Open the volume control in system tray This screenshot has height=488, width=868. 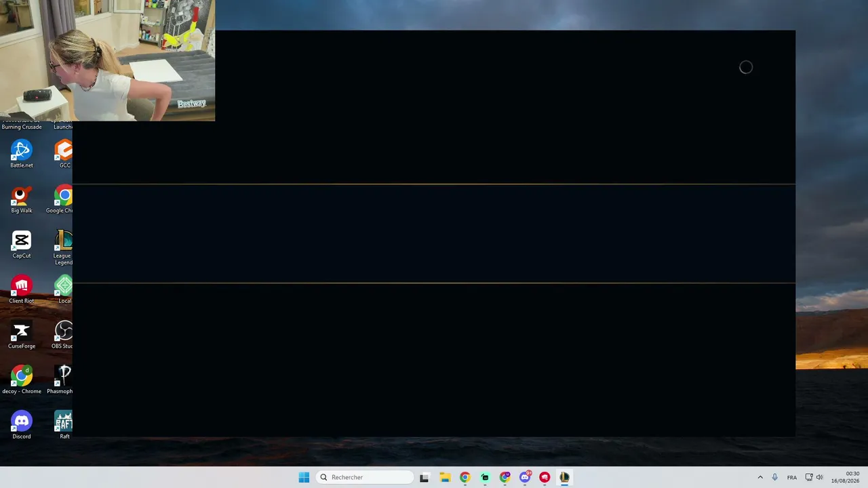coord(819,477)
